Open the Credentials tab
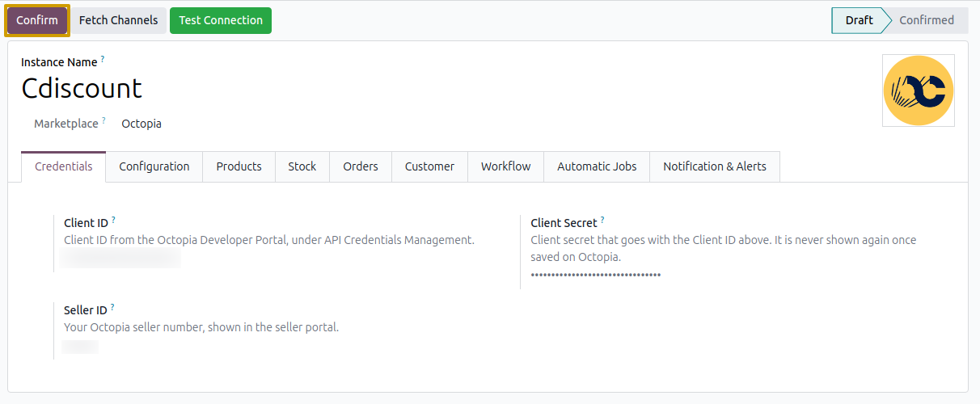 [63, 166]
